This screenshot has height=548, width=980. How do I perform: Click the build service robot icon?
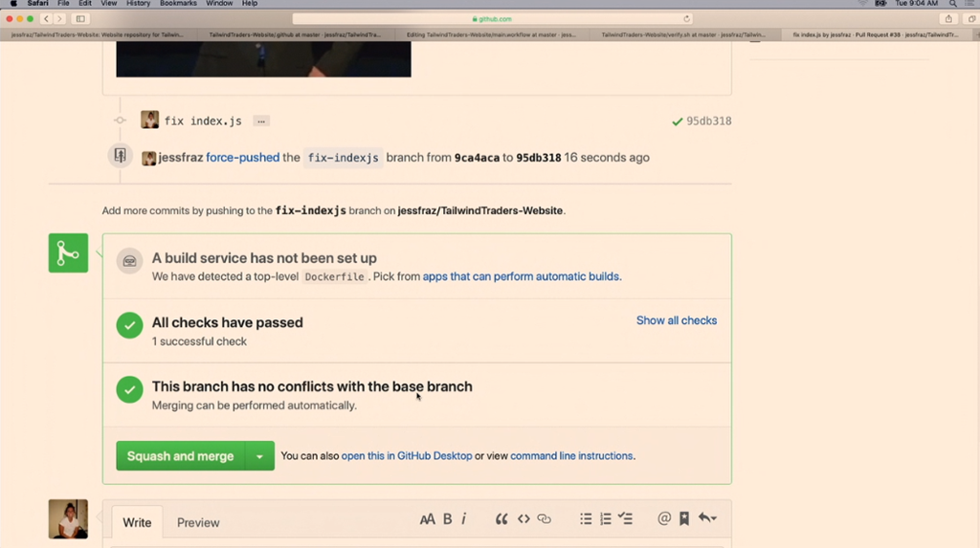click(x=129, y=261)
